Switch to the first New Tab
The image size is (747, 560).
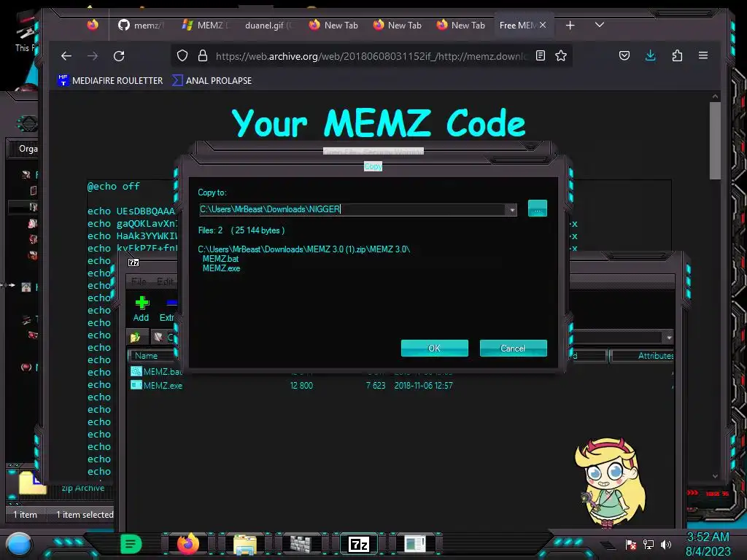pyautogui.click(x=333, y=26)
